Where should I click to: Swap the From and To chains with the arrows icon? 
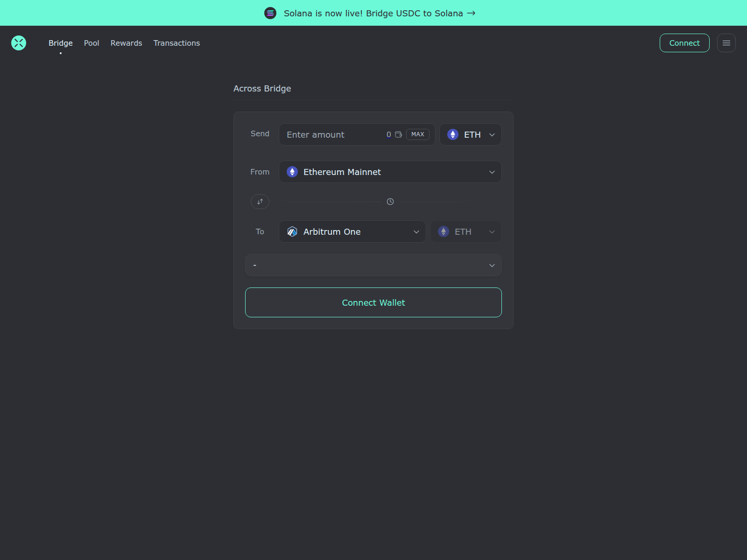(x=260, y=202)
